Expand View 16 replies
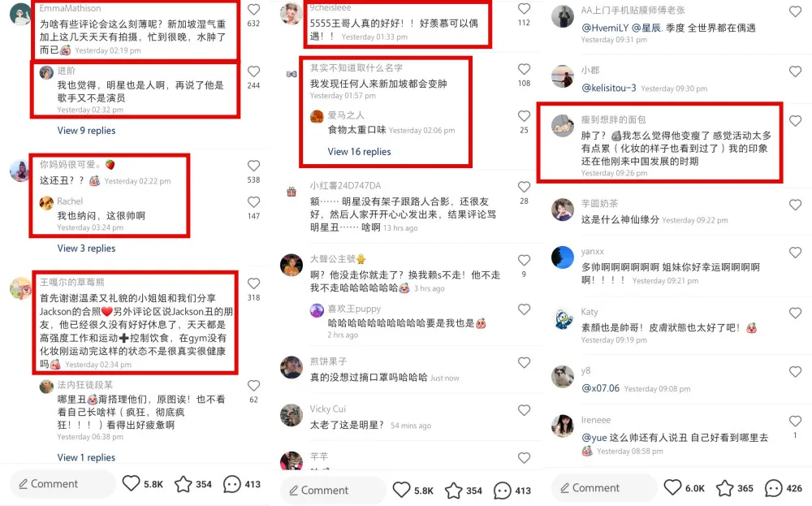The width and height of the screenshot is (812, 506). (359, 152)
